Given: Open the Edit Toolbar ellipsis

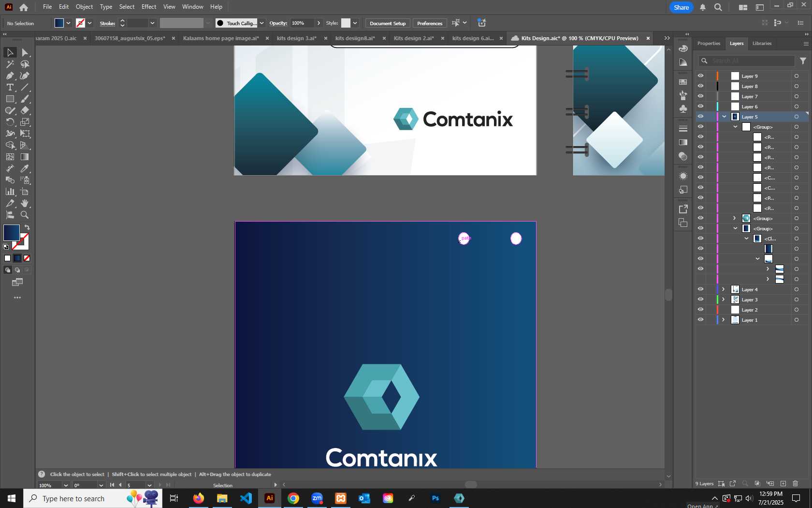Looking at the screenshot, I should coord(17,298).
